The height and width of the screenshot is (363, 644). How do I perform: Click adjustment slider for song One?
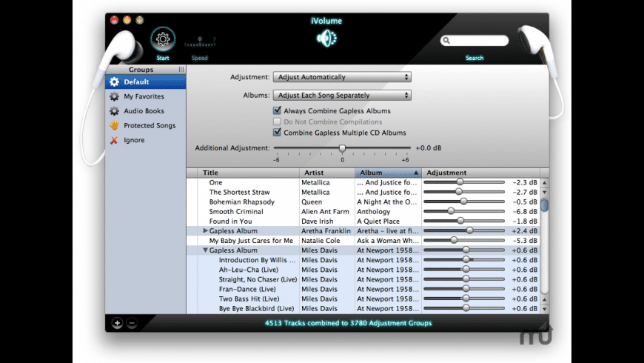(x=463, y=182)
